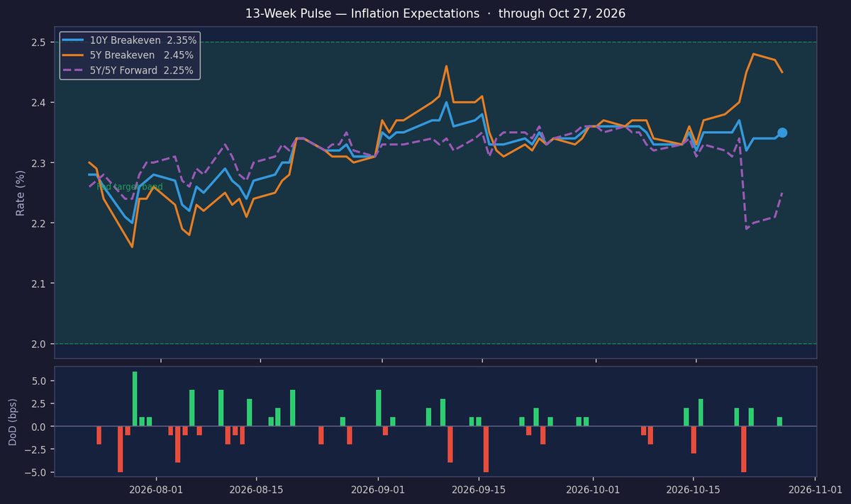Click the 2026-08-15 date tick label
851x504 pixels.
[x=257, y=489]
